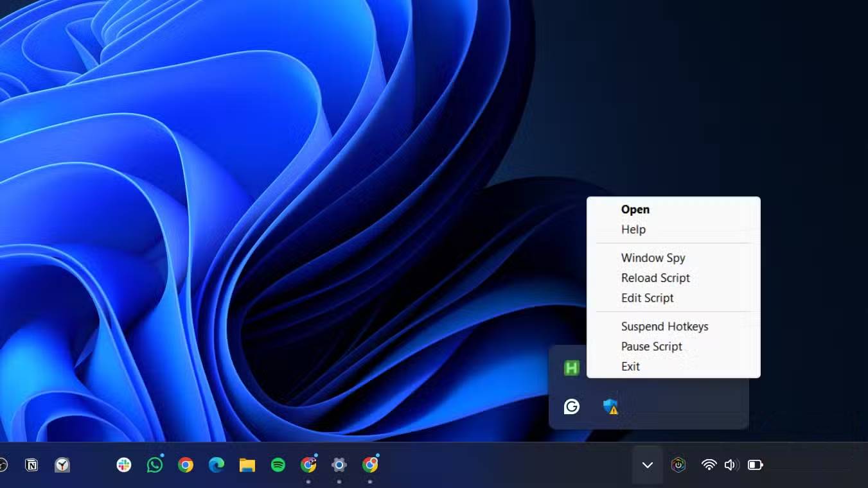This screenshot has width=868, height=488.
Task: Open Grammarly from the tray overflow
Action: pyautogui.click(x=571, y=406)
